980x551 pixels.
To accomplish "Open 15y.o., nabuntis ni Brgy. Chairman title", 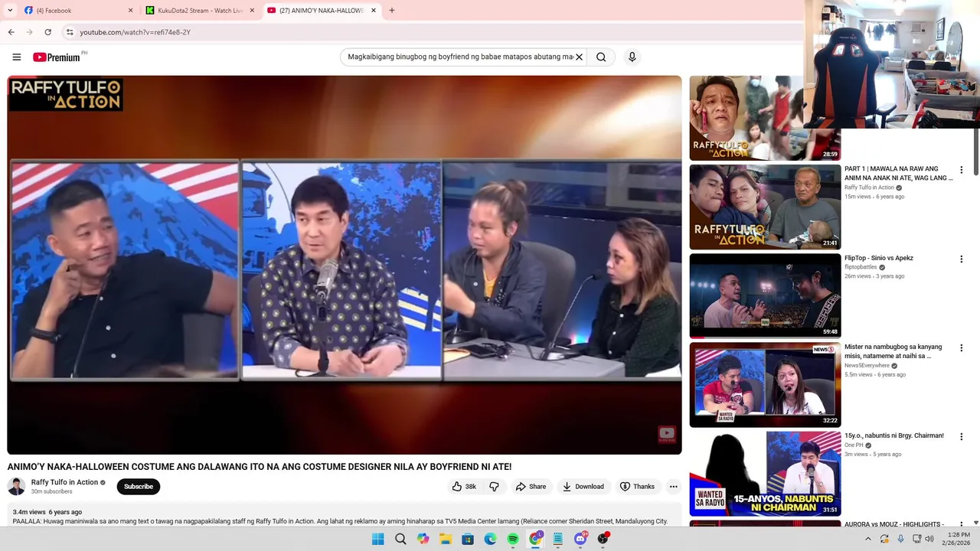I will [x=894, y=435].
